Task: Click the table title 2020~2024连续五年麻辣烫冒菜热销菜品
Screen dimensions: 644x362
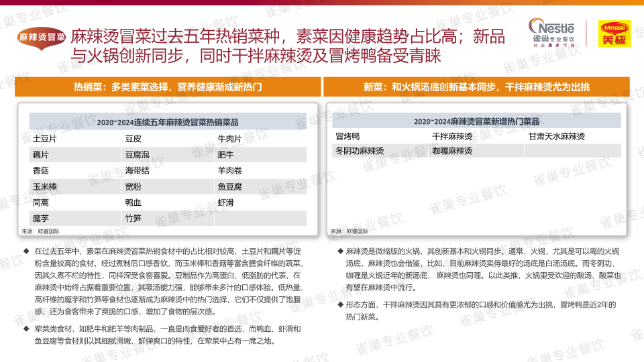Action: [x=168, y=122]
